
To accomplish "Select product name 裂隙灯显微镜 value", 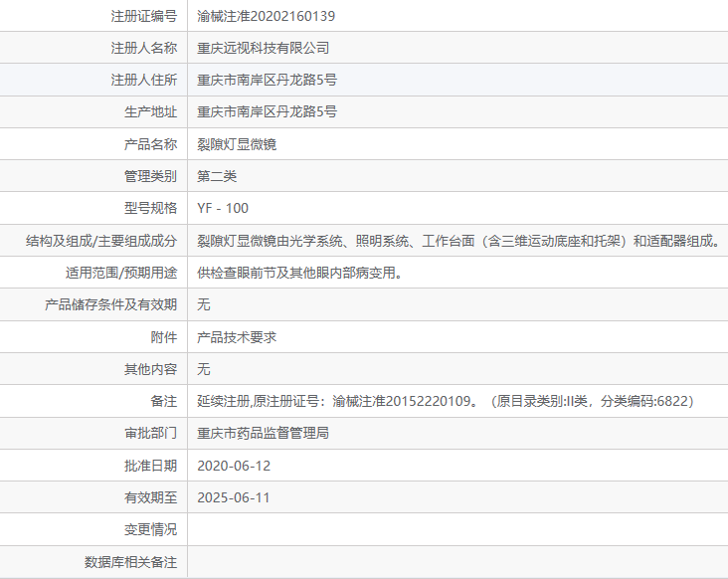I will (237, 144).
